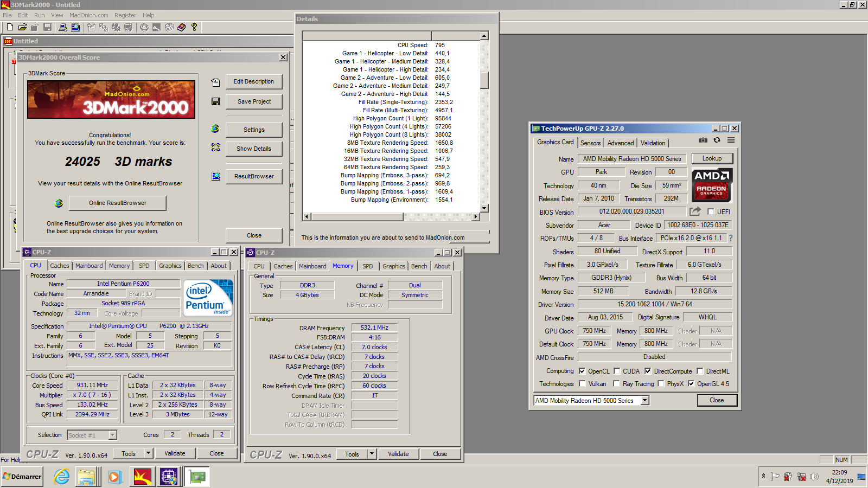The height and width of the screenshot is (488, 868).
Task: Click the Bus Interface question mark icon
Action: click(730, 238)
